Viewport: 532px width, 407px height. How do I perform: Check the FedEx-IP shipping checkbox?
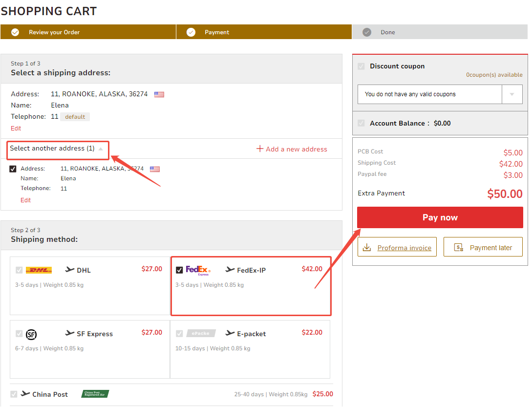(179, 270)
